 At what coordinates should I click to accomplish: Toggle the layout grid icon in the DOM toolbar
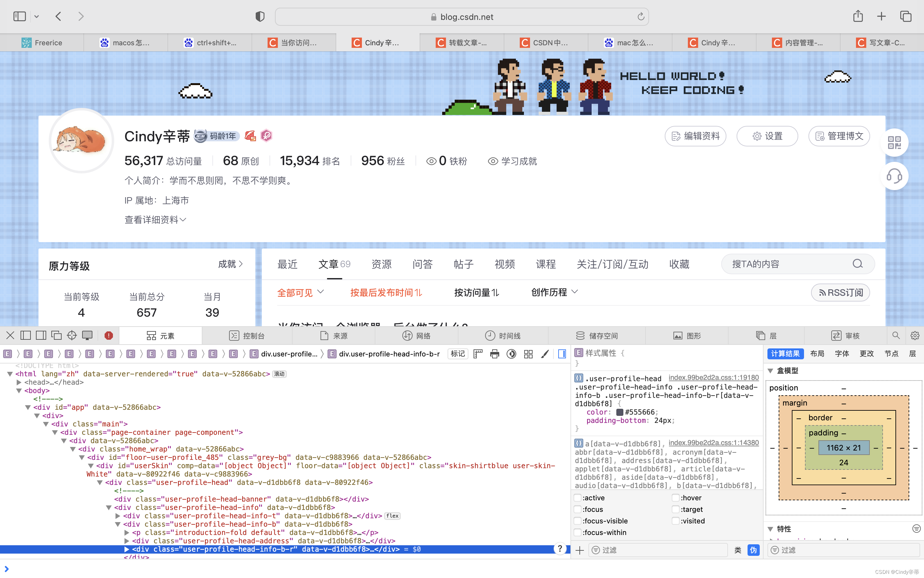(x=528, y=354)
